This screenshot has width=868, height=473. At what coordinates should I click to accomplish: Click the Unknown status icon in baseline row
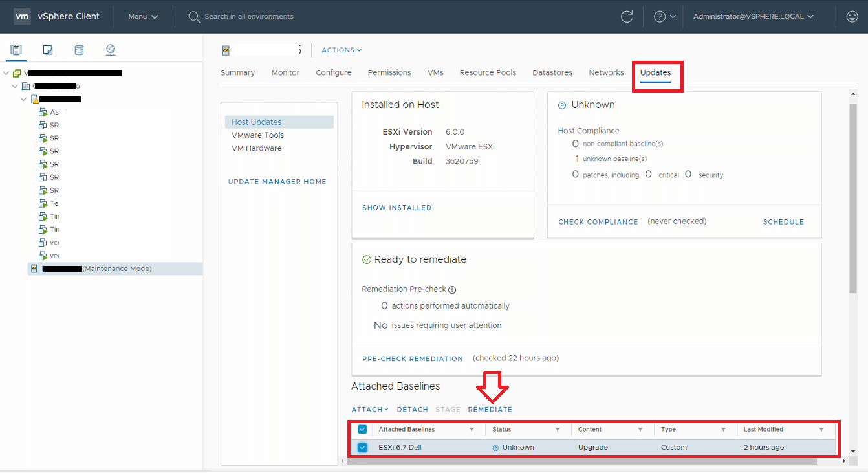pyautogui.click(x=495, y=448)
